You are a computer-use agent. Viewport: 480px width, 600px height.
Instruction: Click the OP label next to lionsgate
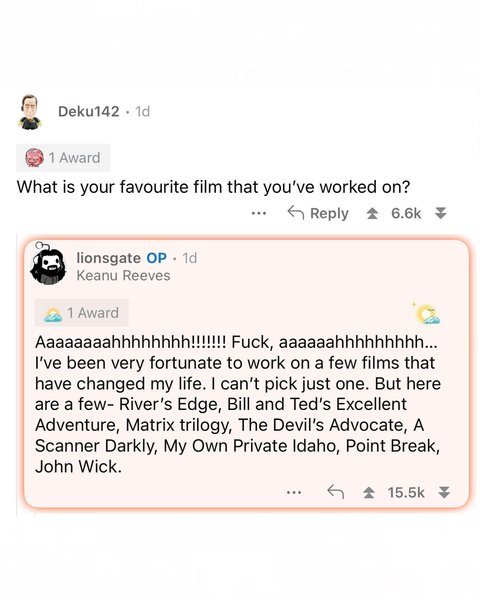coord(157,258)
